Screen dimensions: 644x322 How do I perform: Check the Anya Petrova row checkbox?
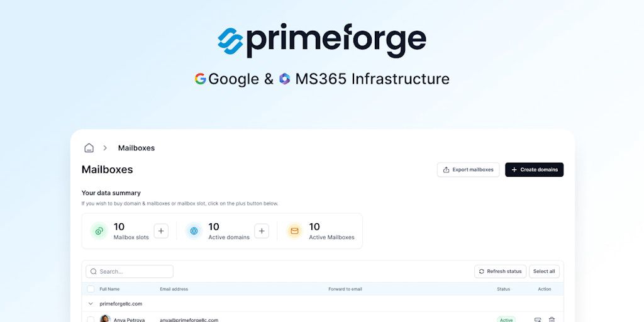(x=91, y=319)
